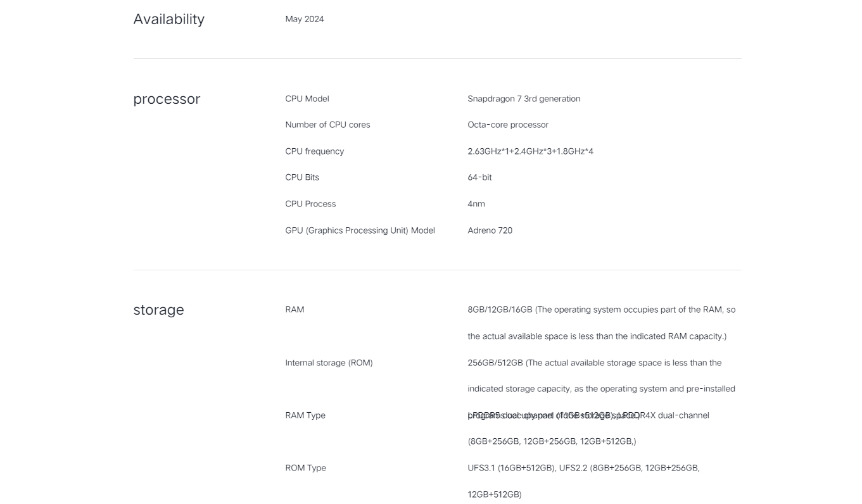Click the storage section heading

tap(158, 310)
